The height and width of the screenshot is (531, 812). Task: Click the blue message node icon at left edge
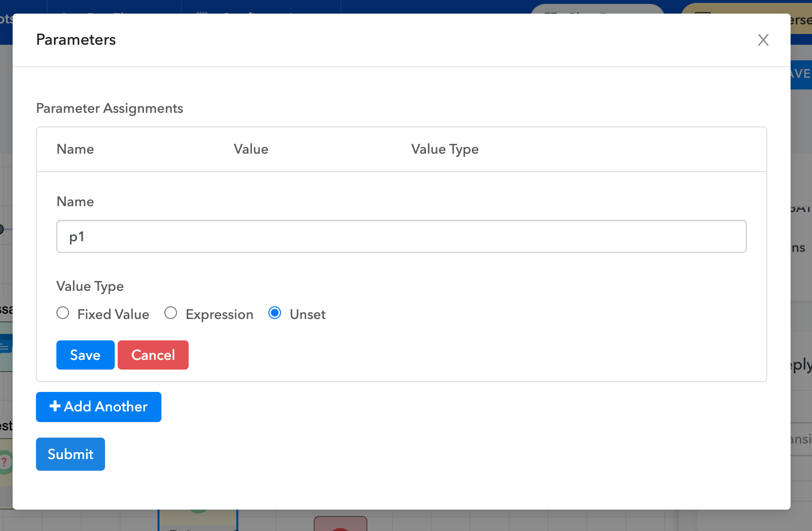[5, 347]
